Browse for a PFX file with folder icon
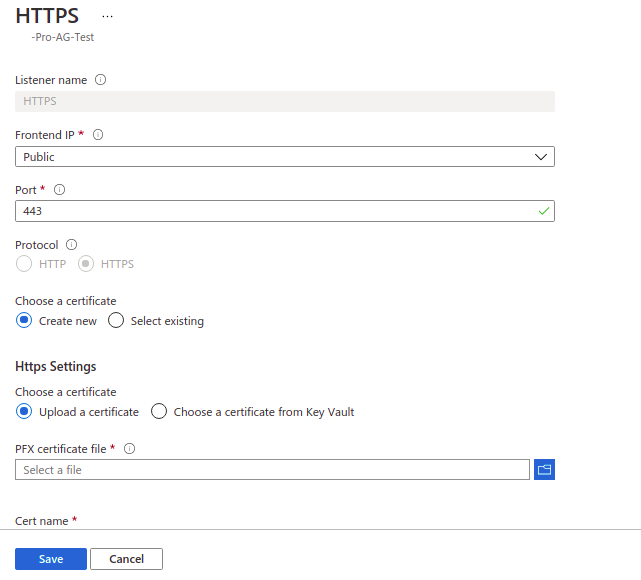 pos(544,469)
